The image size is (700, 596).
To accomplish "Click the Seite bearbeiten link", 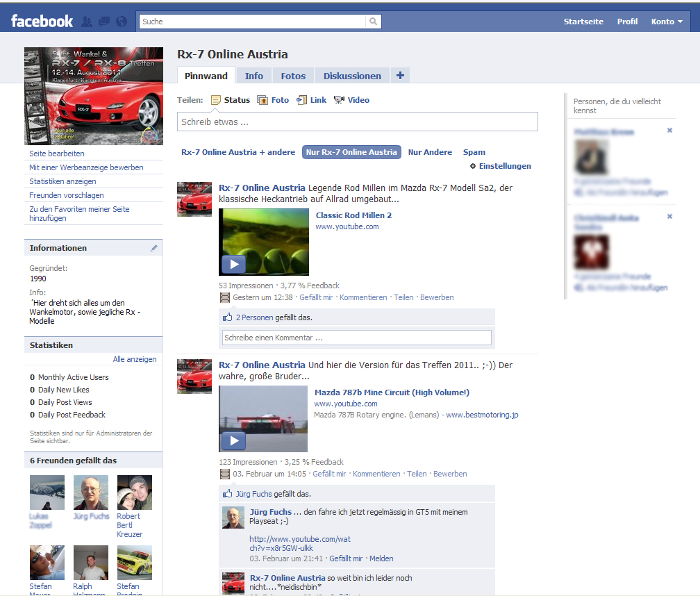I will pos(57,154).
